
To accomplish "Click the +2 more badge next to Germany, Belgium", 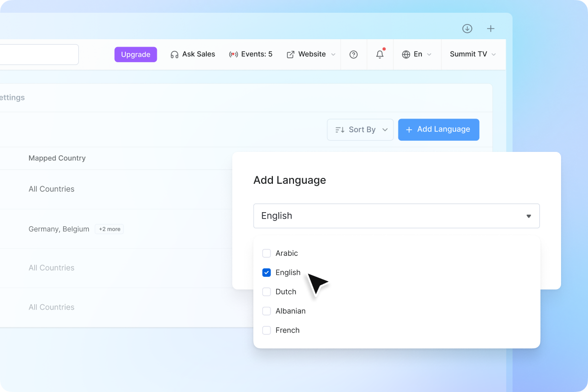I will pyautogui.click(x=109, y=229).
